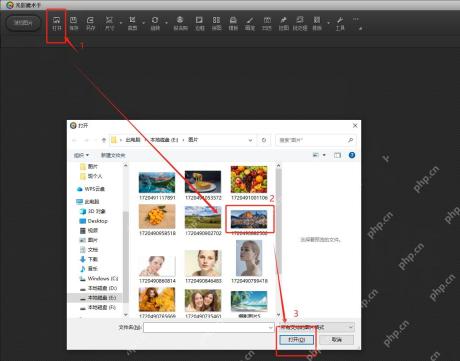The image size is (460, 361).
Task: Open the 模板 (Template) tool
Action: [233, 24]
